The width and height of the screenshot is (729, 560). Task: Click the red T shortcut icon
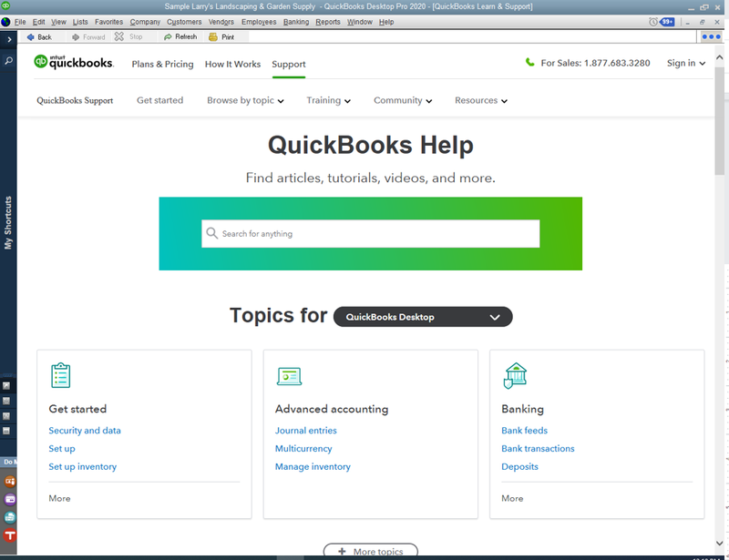[x=10, y=535]
